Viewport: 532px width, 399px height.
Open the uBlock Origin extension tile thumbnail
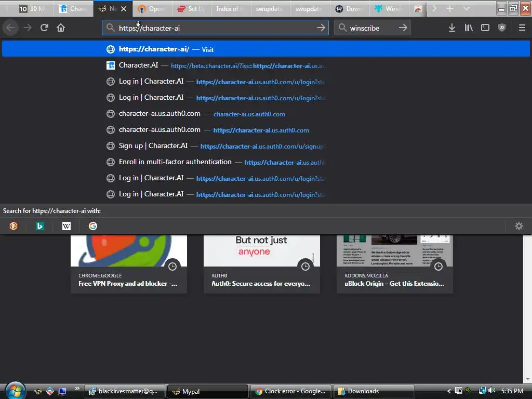click(395, 250)
